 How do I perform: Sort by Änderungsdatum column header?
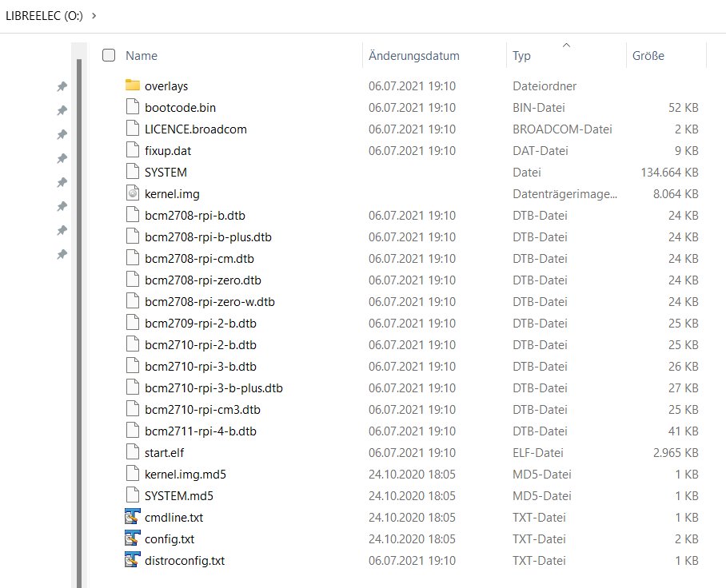pyautogui.click(x=414, y=55)
